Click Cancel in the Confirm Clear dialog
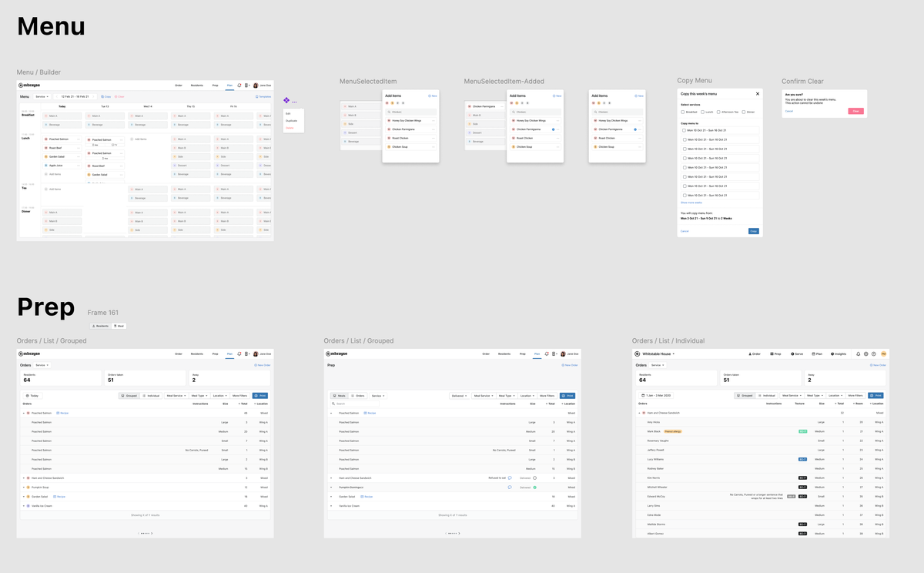This screenshot has height=573, width=924. click(x=789, y=111)
